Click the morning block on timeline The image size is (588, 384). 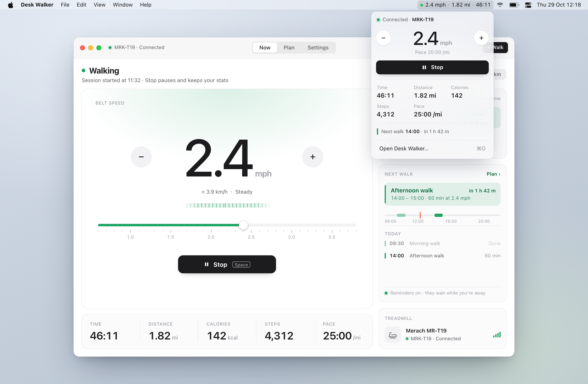[x=401, y=215]
